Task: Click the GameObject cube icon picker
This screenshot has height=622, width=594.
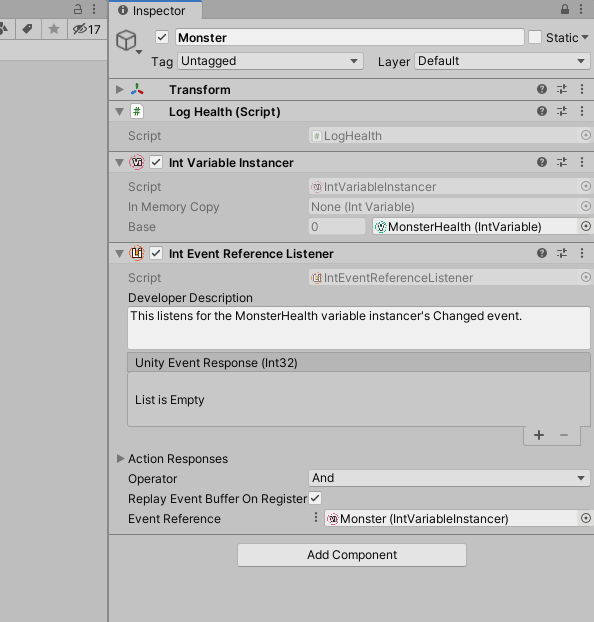Action: click(128, 41)
